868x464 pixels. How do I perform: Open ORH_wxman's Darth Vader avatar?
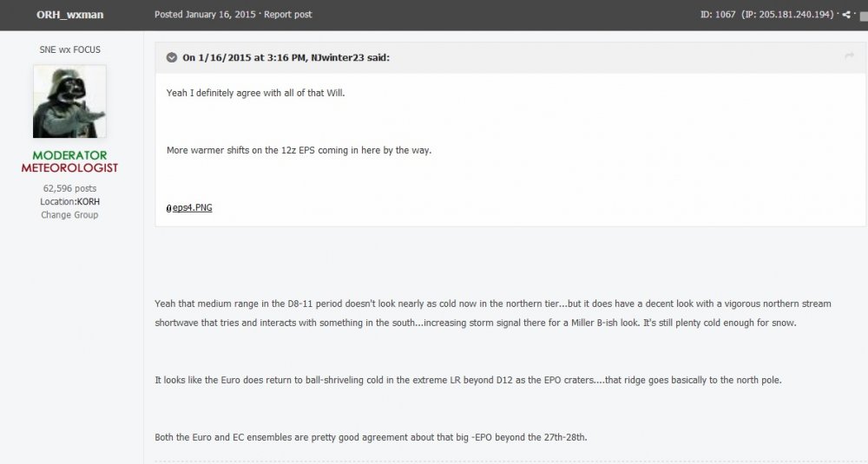click(69, 101)
